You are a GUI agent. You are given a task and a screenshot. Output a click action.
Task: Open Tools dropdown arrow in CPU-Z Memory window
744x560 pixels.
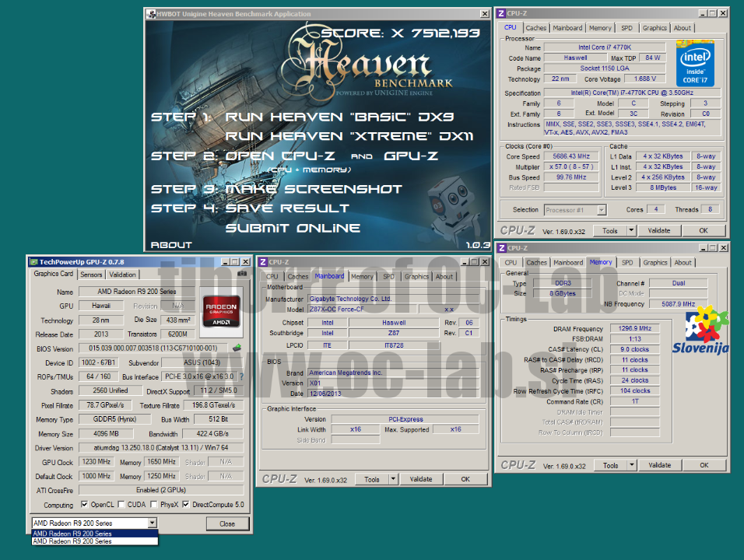point(632,465)
